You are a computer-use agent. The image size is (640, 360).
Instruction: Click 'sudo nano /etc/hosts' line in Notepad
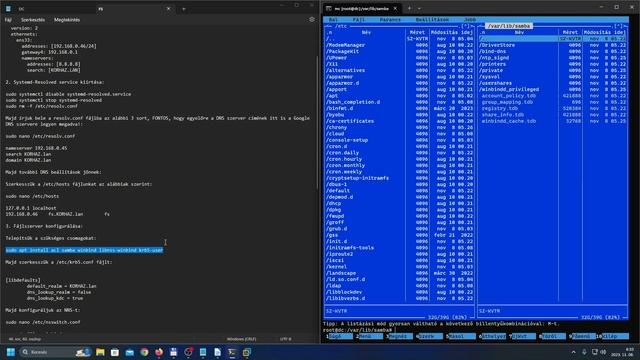click(32, 196)
